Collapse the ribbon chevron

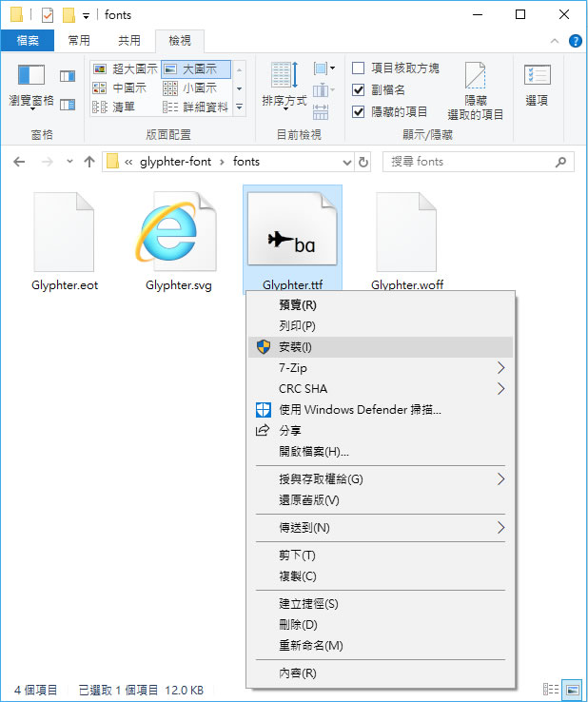(555, 41)
